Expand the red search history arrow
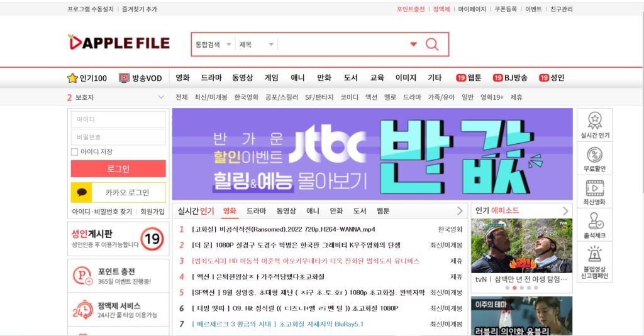 [x=414, y=45]
